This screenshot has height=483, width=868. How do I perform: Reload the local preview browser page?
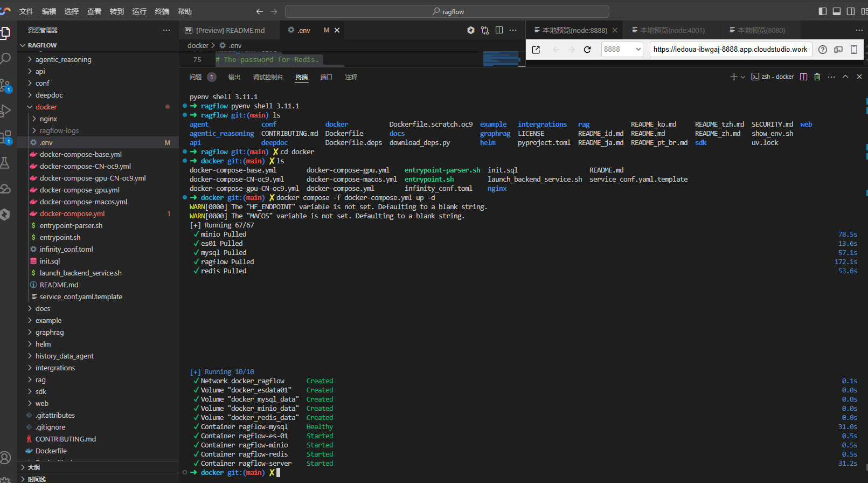click(x=587, y=50)
